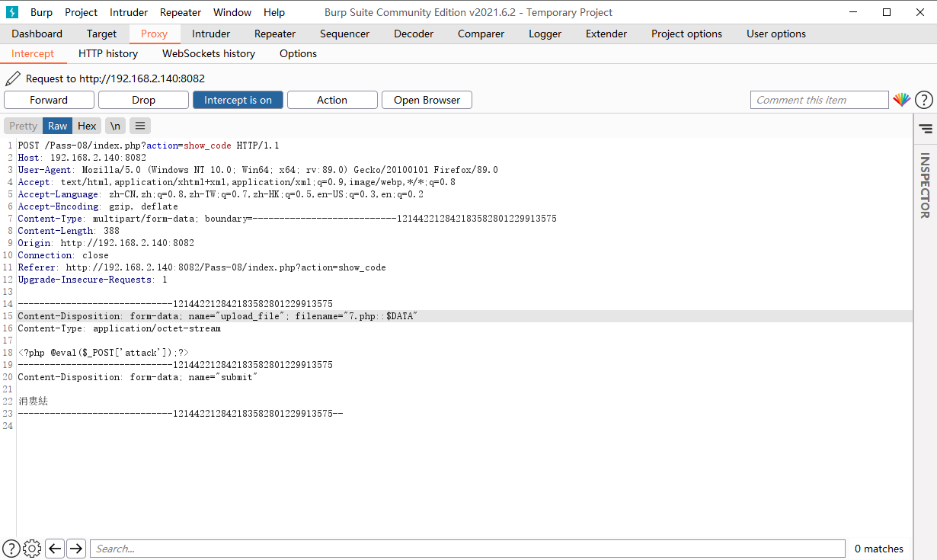This screenshot has height=560, width=937.
Task: Click the User-Agent header line
Action: (x=257, y=170)
